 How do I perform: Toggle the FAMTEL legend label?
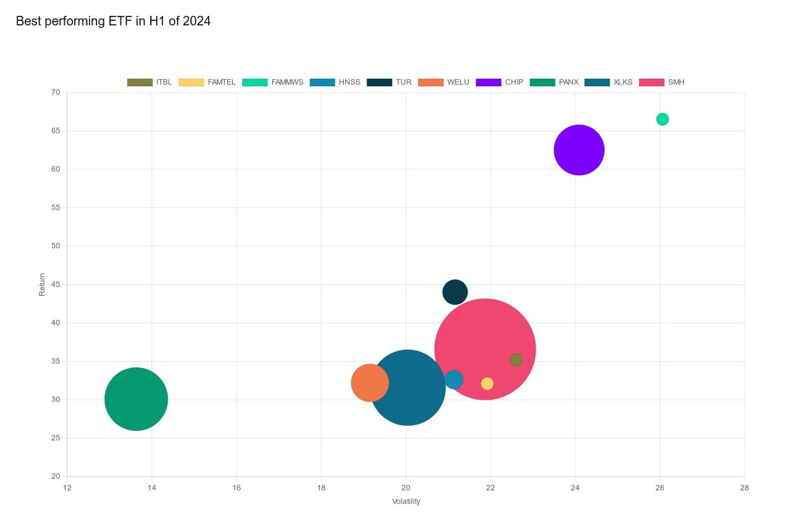pos(221,82)
